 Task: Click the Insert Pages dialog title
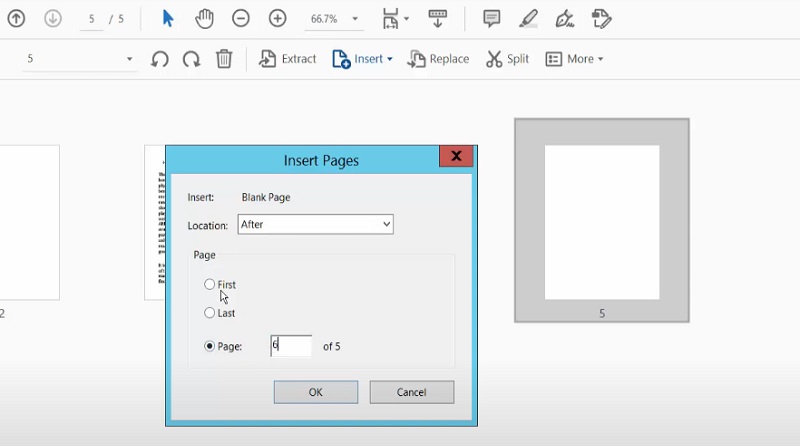pyautogui.click(x=321, y=161)
